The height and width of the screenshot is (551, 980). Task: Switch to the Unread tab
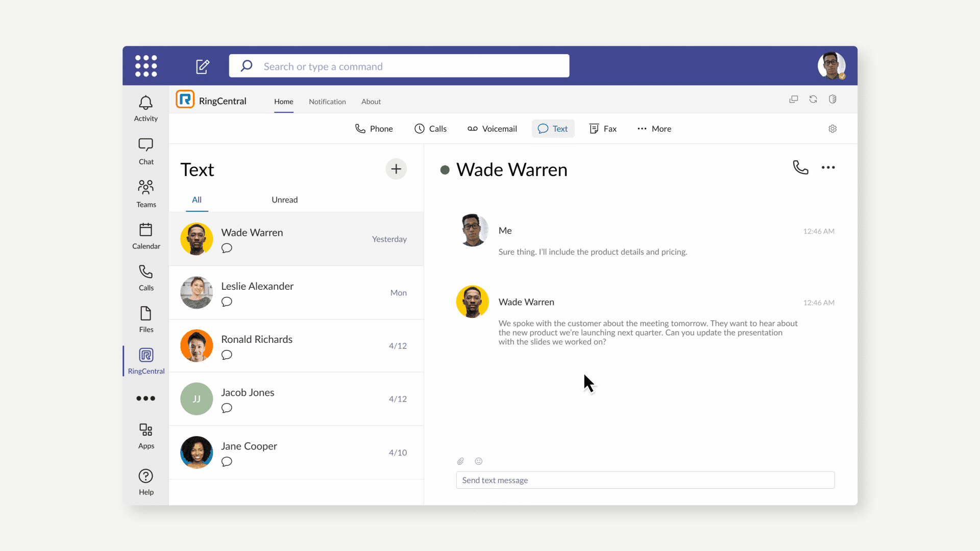(284, 200)
